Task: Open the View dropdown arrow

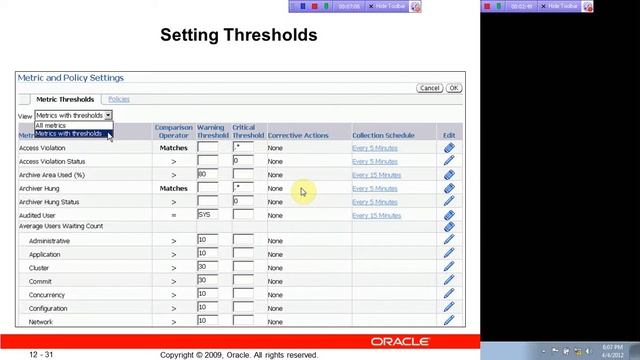Action: 108,116
